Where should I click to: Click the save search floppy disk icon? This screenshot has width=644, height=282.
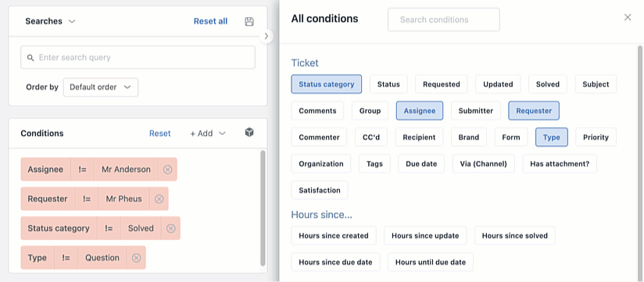(249, 21)
